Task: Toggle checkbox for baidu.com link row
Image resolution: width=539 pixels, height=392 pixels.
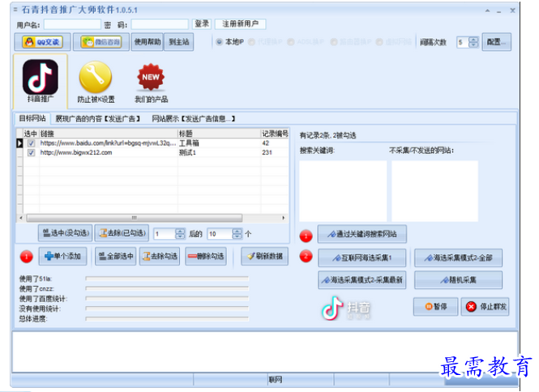Action: coord(32,143)
